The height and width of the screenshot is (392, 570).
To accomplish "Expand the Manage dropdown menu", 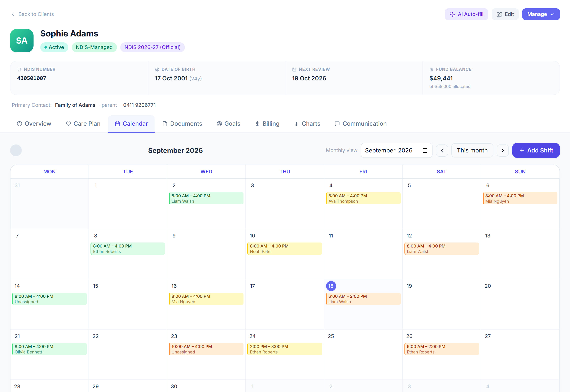I will point(541,14).
